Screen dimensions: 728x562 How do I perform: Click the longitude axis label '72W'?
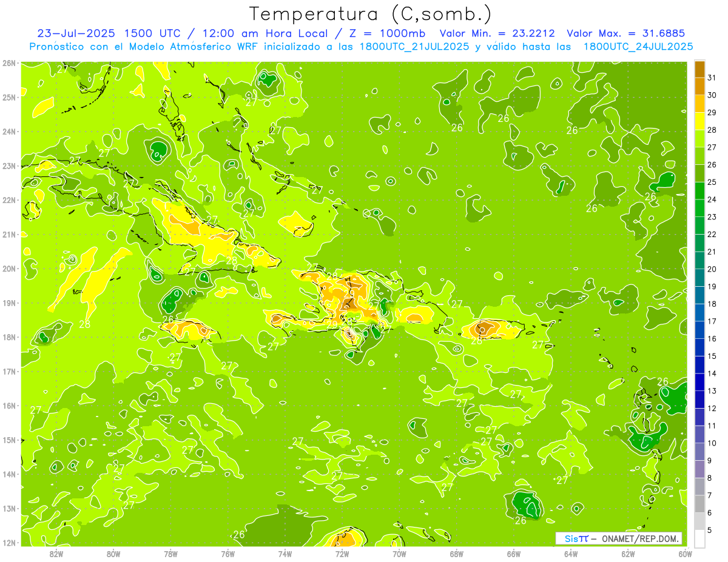[x=342, y=553]
